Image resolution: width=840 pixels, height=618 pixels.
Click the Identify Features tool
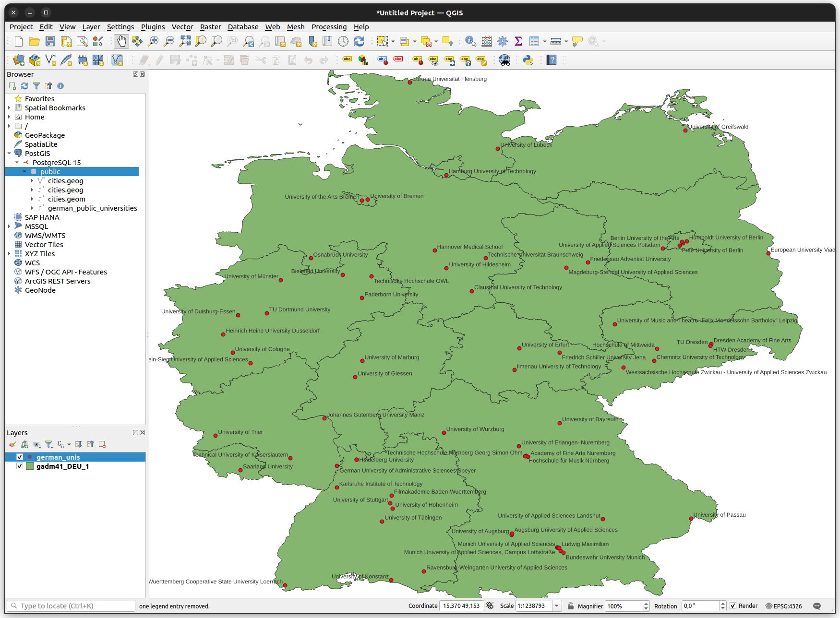(470, 42)
